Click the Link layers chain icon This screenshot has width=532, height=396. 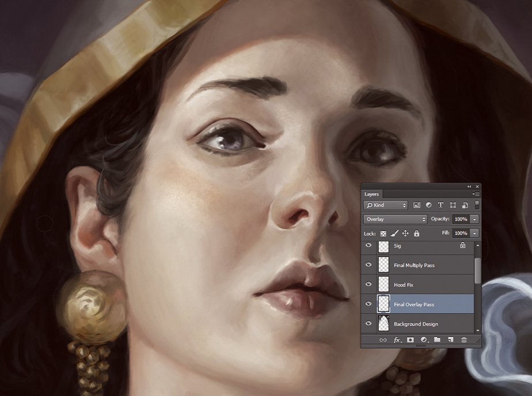[x=383, y=340]
